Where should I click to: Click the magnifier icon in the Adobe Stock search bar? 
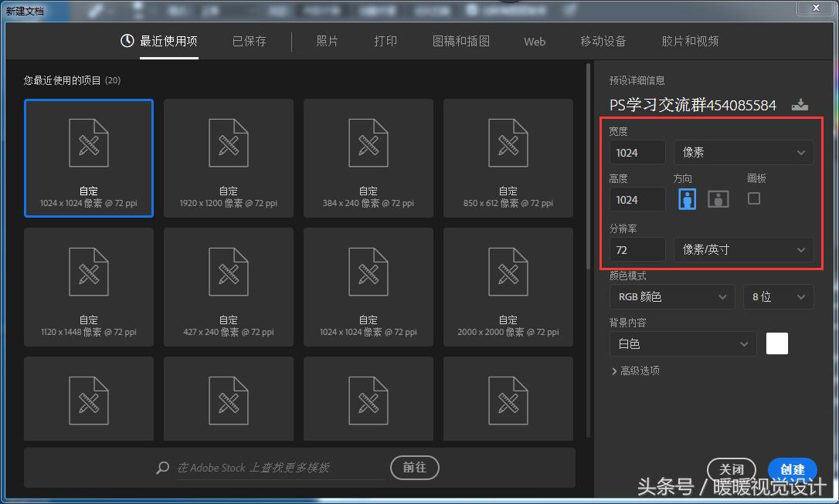(x=162, y=468)
